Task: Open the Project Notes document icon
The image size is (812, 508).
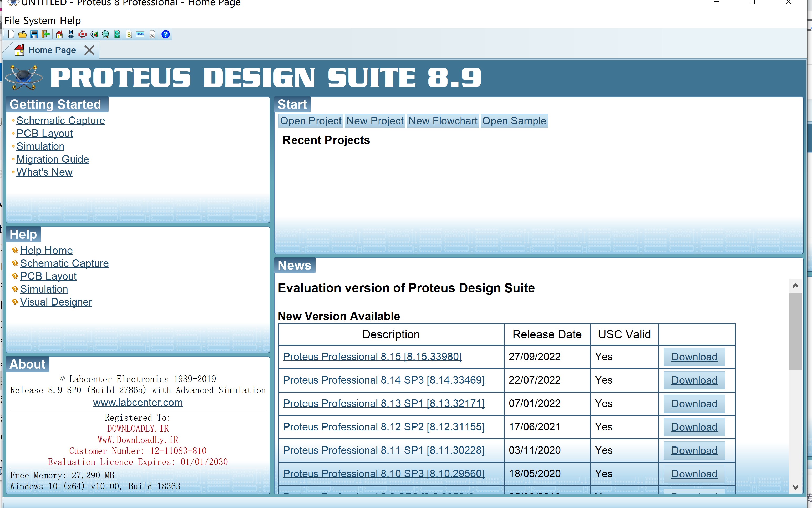Action: [x=152, y=34]
